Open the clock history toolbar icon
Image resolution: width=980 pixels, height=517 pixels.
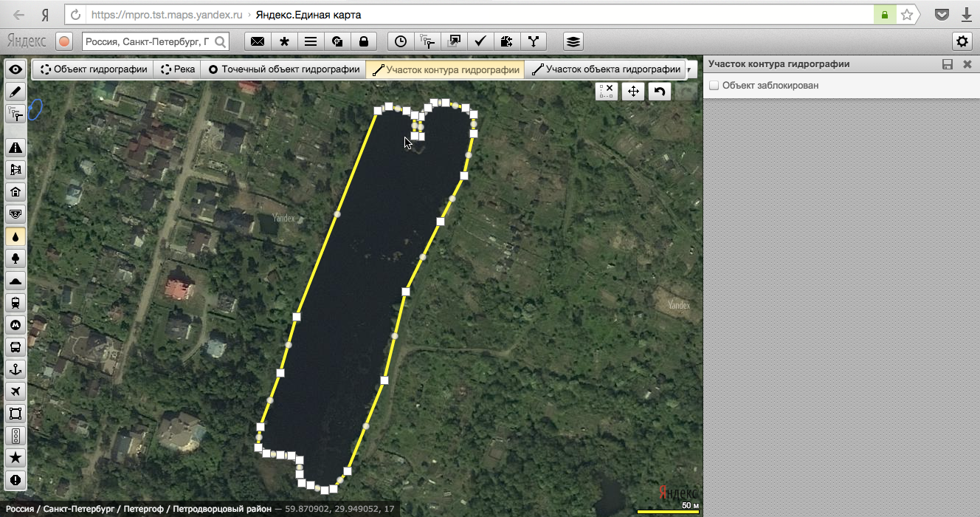click(401, 41)
